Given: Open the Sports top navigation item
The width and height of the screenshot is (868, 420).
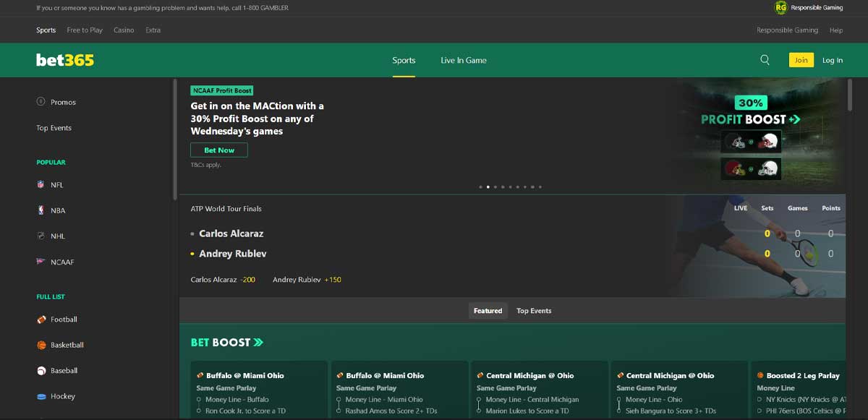Looking at the screenshot, I should [x=46, y=30].
